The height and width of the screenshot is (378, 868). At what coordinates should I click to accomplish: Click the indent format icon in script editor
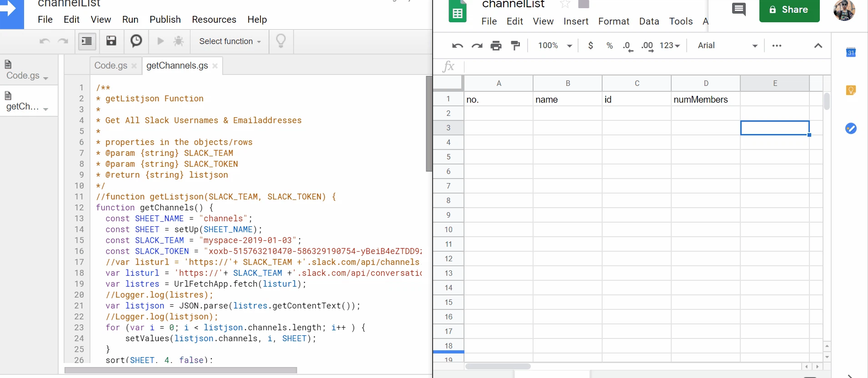[87, 41]
